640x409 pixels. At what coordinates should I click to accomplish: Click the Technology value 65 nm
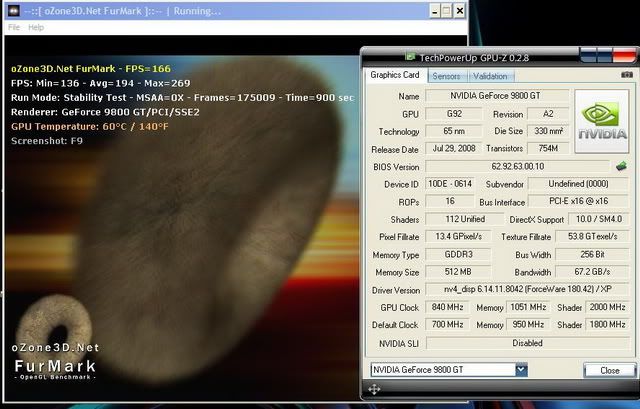point(454,131)
